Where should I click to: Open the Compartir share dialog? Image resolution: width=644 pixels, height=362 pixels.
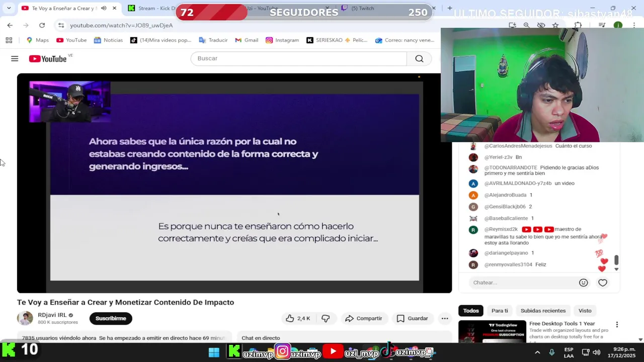click(363, 318)
